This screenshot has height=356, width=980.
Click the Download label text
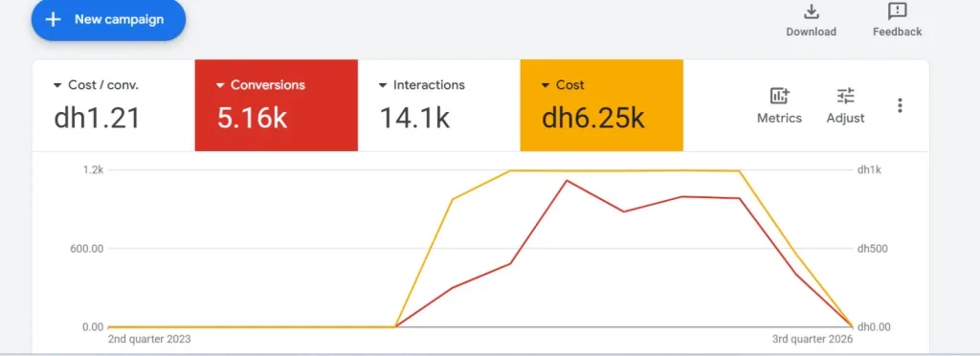tap(811, 32)
